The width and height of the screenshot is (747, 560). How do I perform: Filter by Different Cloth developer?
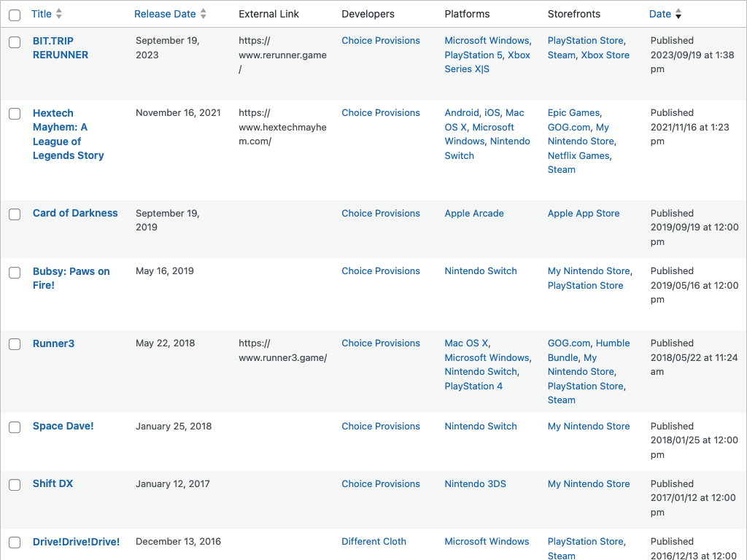pyautogui.click(x=373, y=541)
